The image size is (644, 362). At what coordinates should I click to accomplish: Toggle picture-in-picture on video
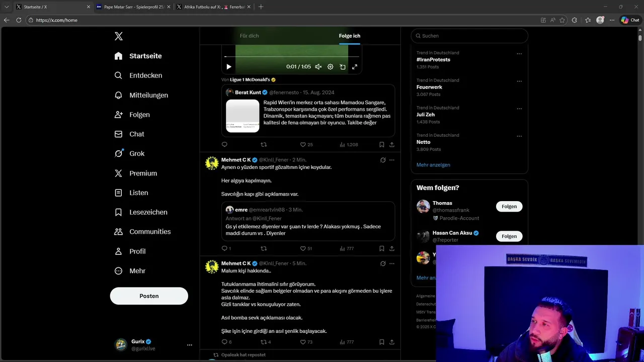(x=343, y=67)
